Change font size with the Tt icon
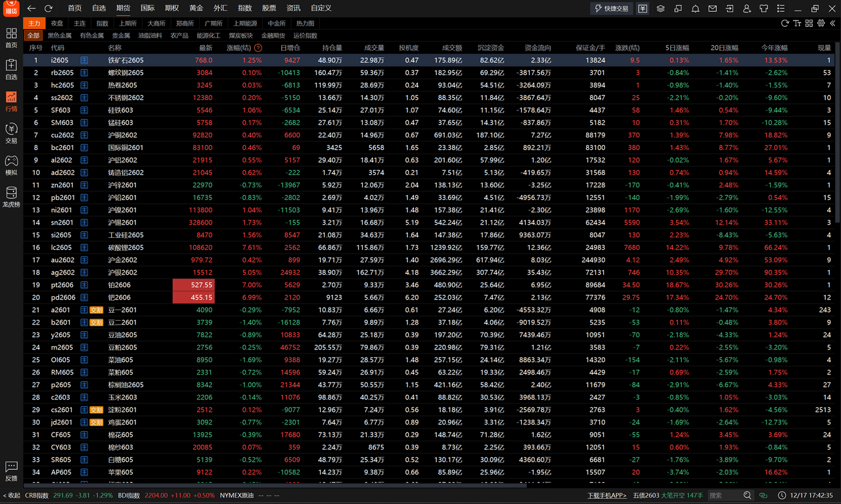Viewport: 841px width, 504px height. (x=797, y=23)
